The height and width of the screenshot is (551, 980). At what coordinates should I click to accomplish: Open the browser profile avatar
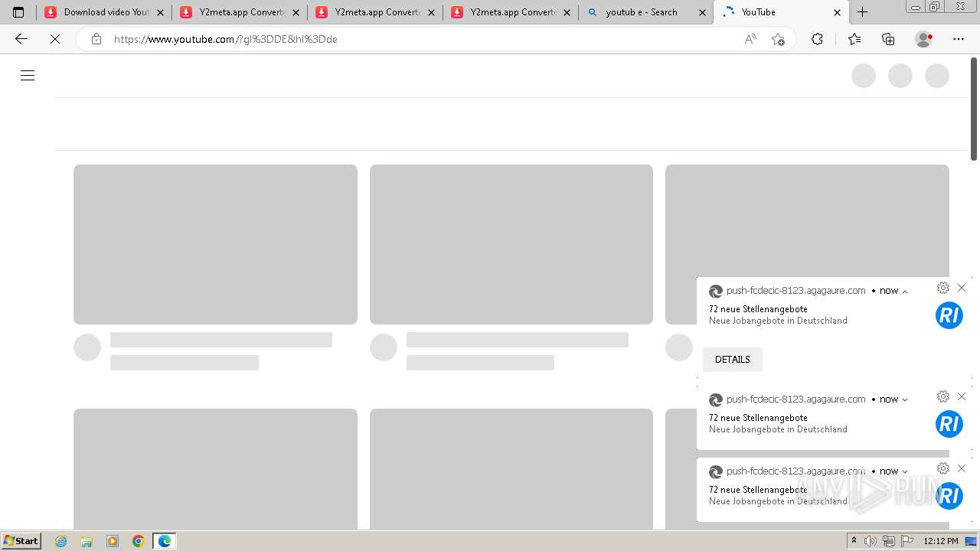tap(924, 39)
